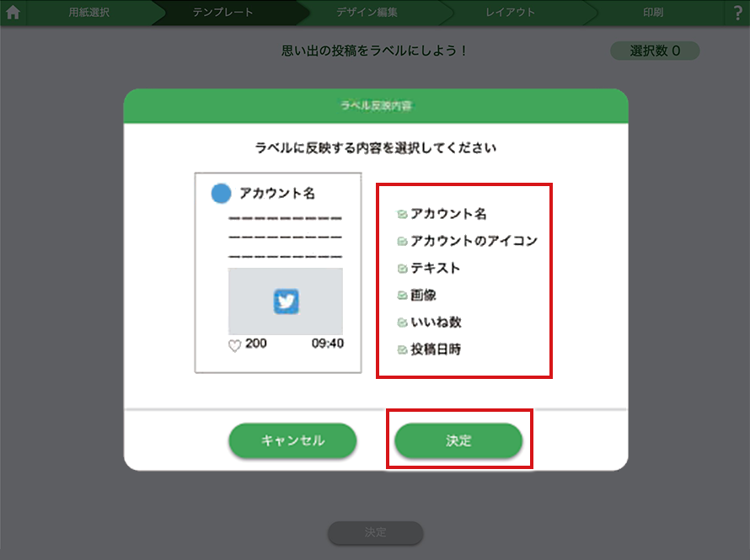Image resolution: width=750 pixels, height=560 pixels.
Task: Go to the レイアウト step
Action: (x=511, y=13)
